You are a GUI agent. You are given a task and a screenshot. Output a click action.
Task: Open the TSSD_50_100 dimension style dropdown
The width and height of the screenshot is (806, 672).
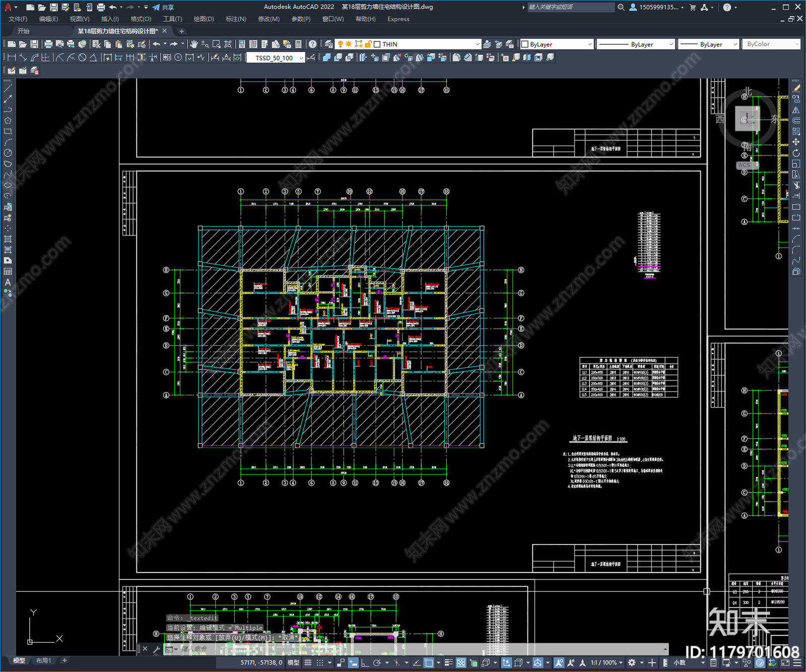tap(276, 58)
